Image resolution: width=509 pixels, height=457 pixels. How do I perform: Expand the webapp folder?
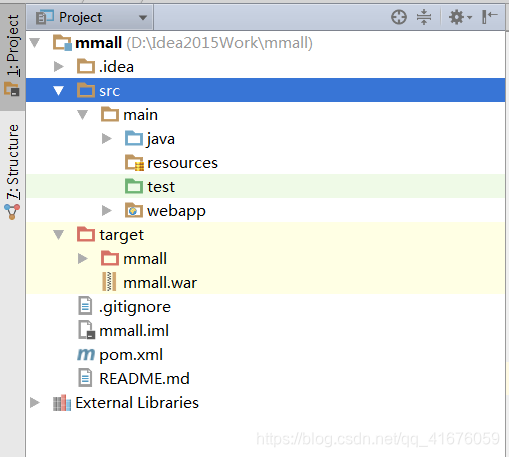click(x=107, y=211)
